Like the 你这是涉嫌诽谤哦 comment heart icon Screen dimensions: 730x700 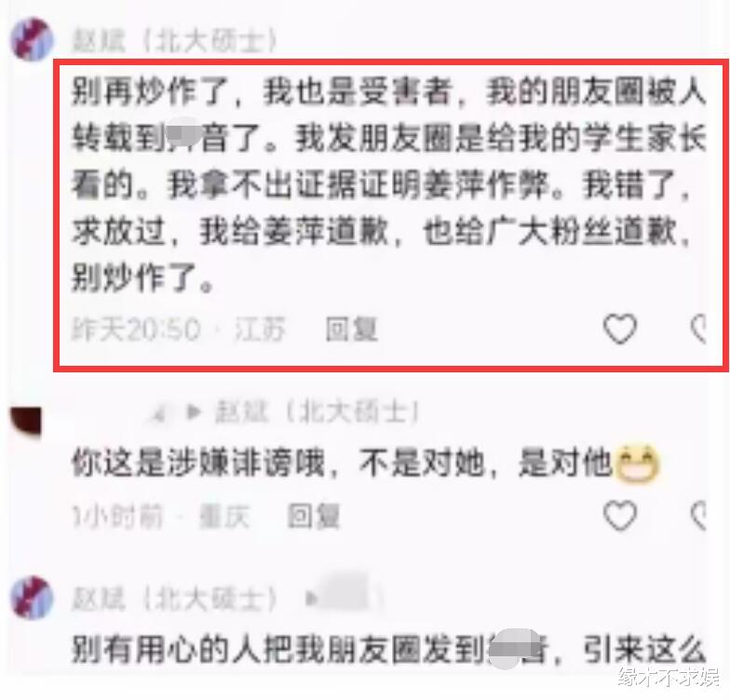(x=620, y=516)
